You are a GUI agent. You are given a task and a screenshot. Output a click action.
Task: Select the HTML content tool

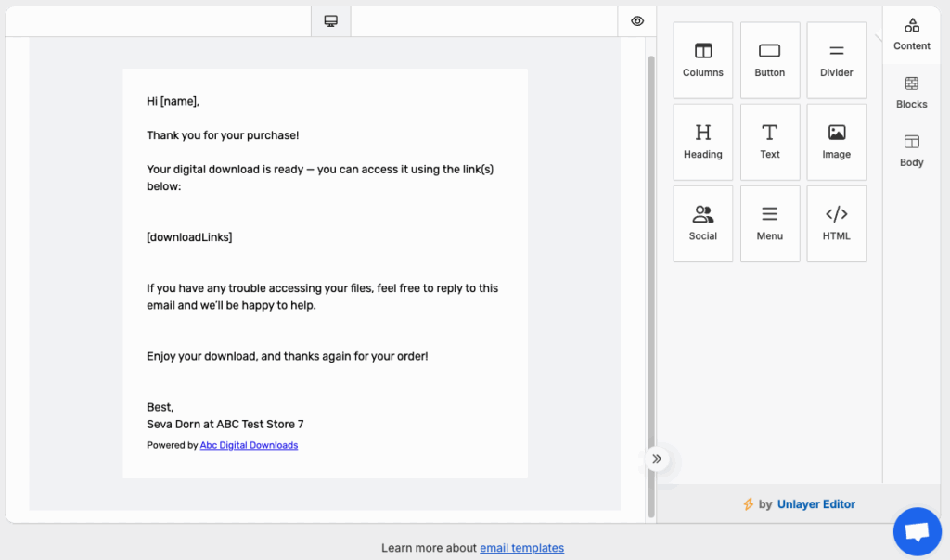click(836, 223)
